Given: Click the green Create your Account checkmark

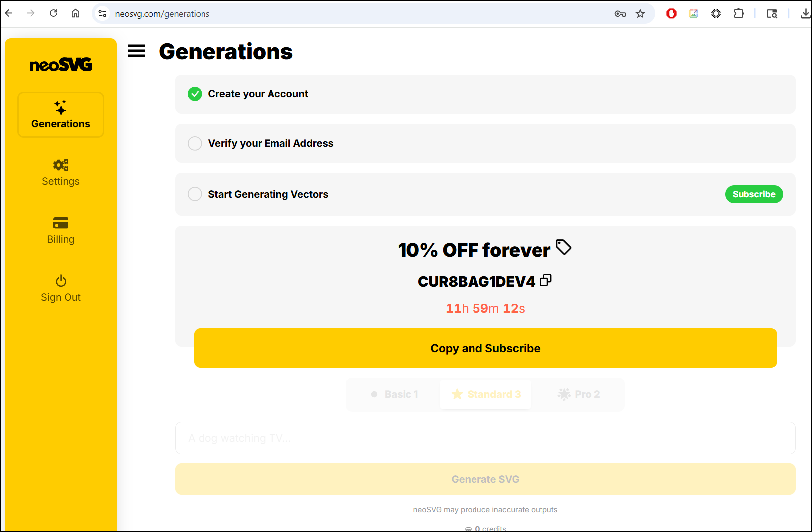Looking at the screenshot, I should pyautogui.click(x=195, y=94).
